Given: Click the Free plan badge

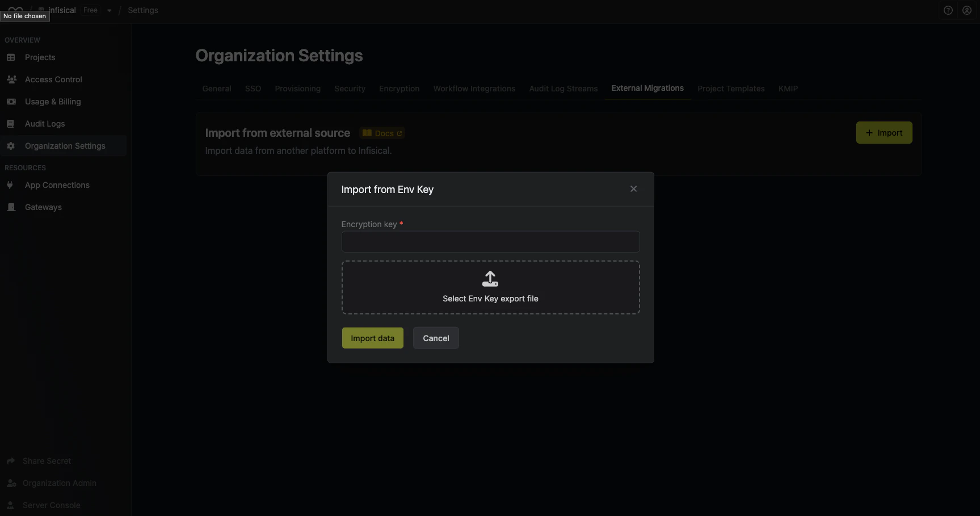Looking at the screenshot, I should pyautogui.click(x=90, y=10).
